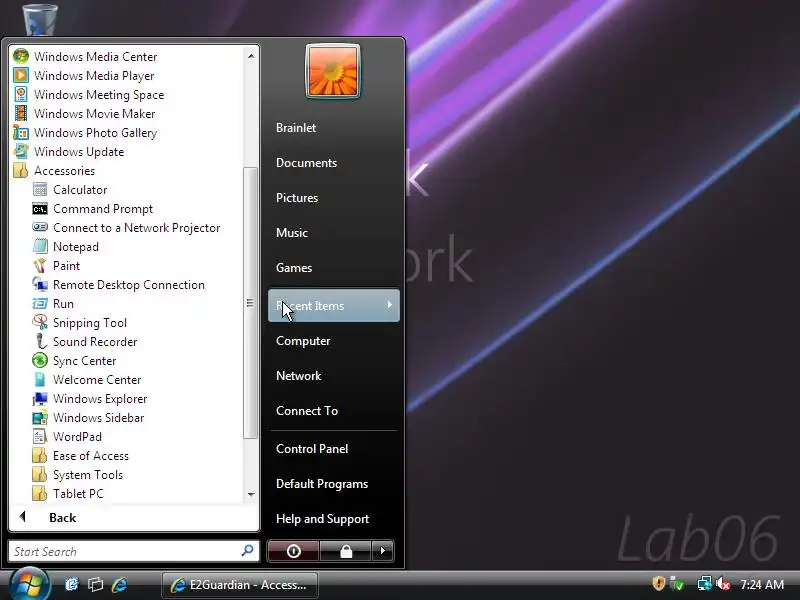Open the Sound Recorder icon
Screen dimensions: 800x600
(40, 342)
